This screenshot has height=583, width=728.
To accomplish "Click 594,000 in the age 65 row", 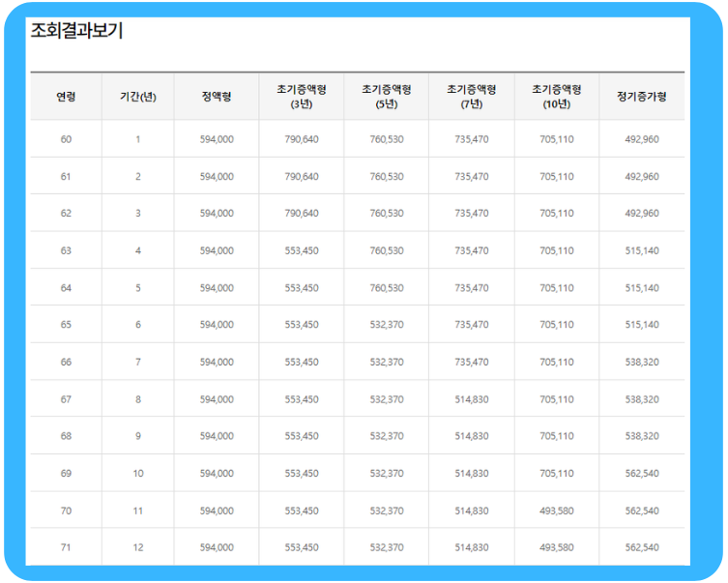I will 217,325.
